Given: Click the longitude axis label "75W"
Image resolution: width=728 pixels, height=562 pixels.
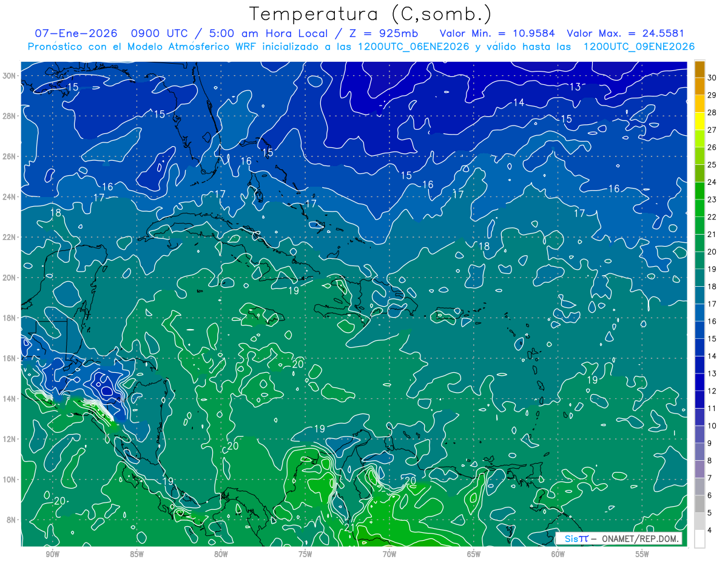Looking at the screenshot, I should coord(305,554).
